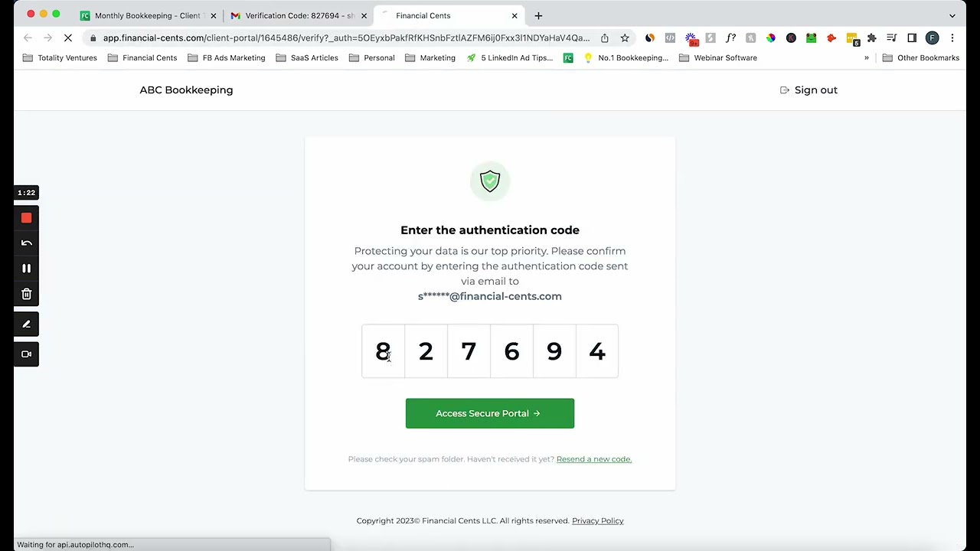Click the share page icon in address bar
The image size is (980, 551).
605,38
